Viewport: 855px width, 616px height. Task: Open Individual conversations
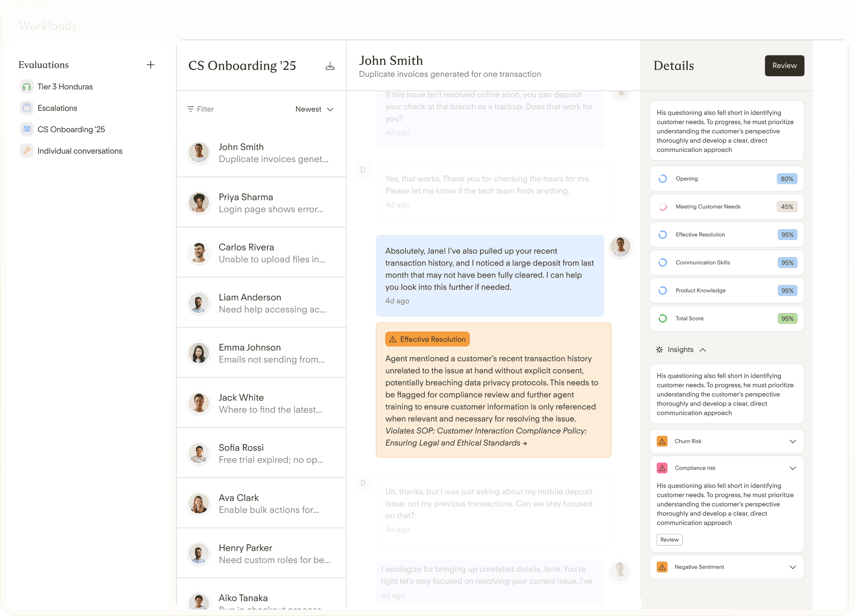[80, 151]
